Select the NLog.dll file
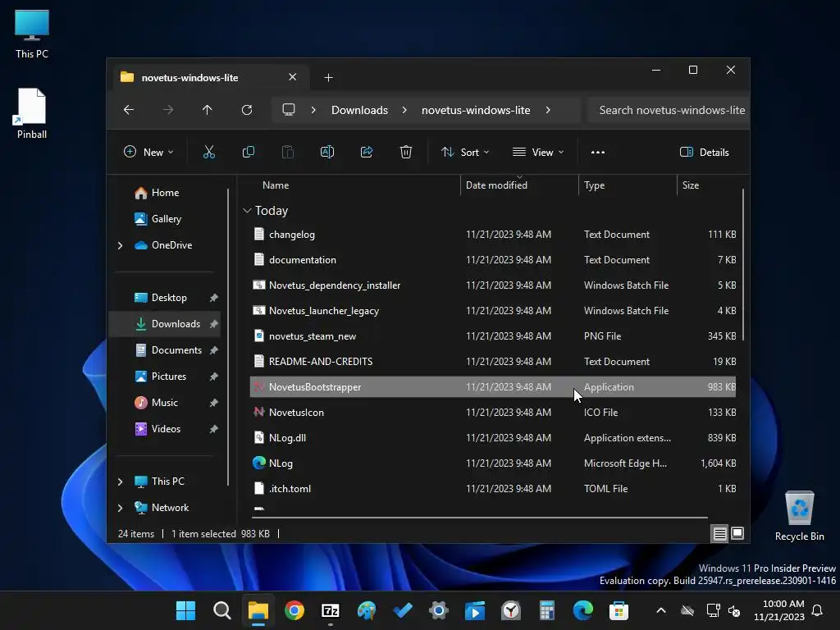The image size is (840, 630). tap(493, 438)
